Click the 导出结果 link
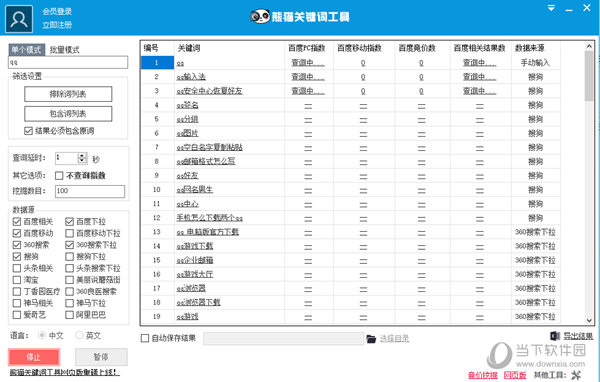This screenshot has height=382, width=600. coord(578,336)
